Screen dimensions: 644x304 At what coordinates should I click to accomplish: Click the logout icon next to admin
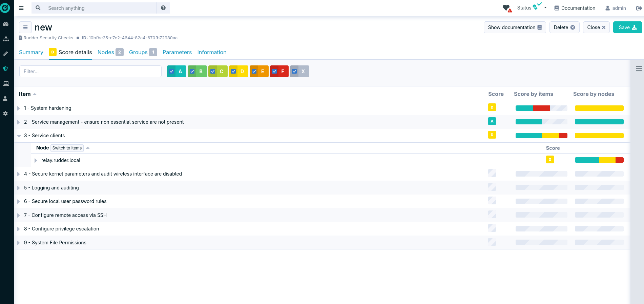[x=639, y=8]
